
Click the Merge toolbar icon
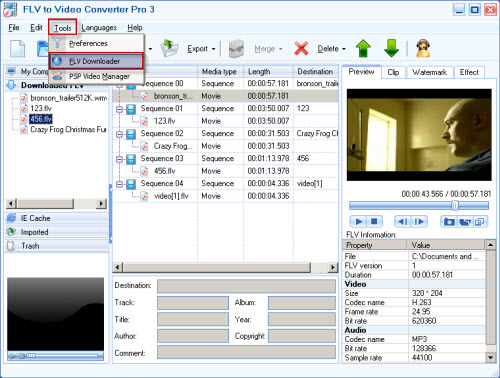[x=236, y=49]
